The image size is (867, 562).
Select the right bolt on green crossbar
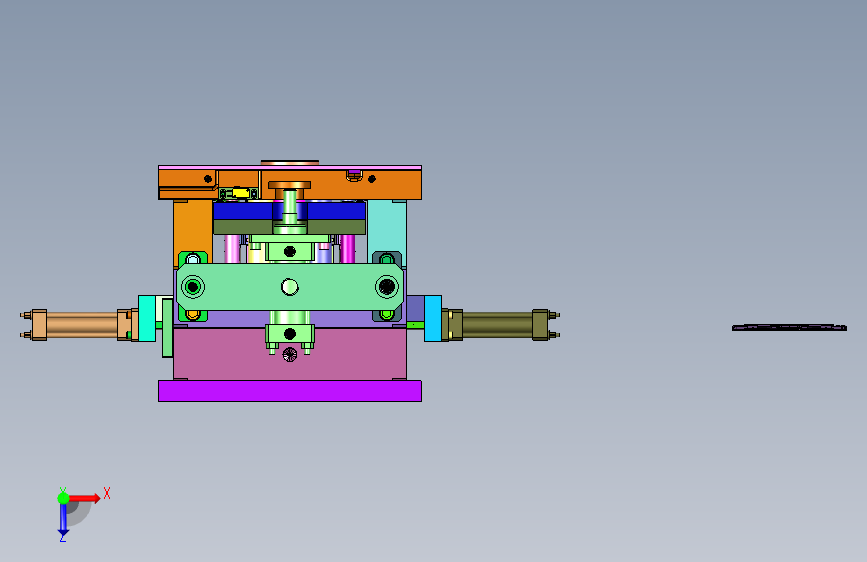click(387, 287)
